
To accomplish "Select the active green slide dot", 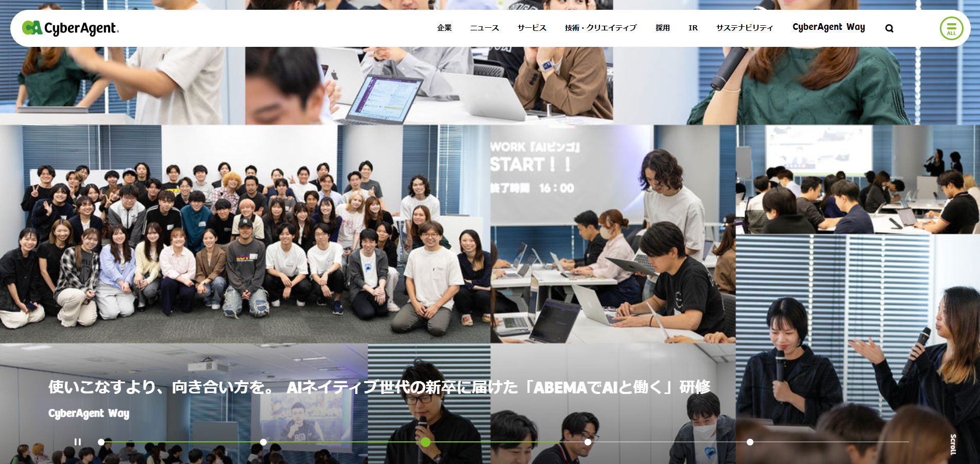I will click(x=425, y=442).
